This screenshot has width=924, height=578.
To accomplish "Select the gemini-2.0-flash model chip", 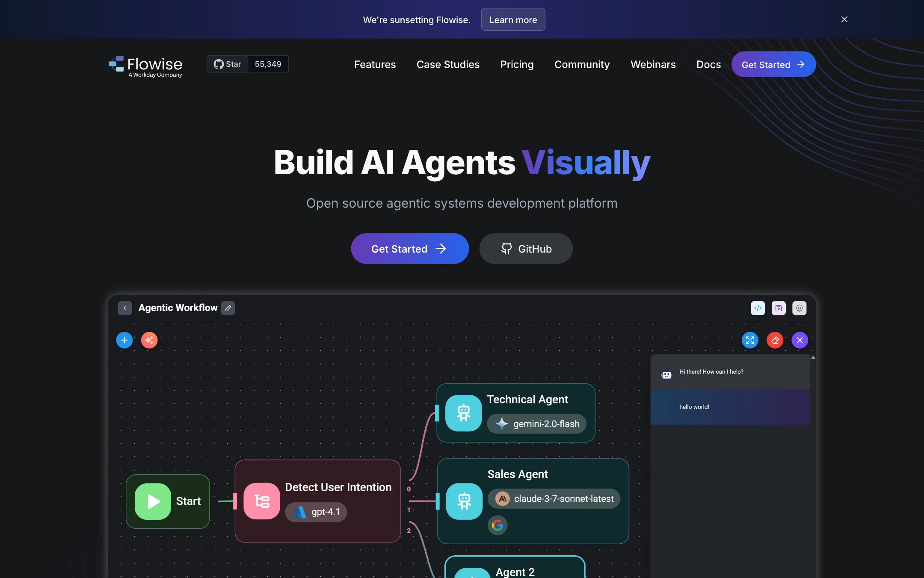I will [x=537, y=424].
